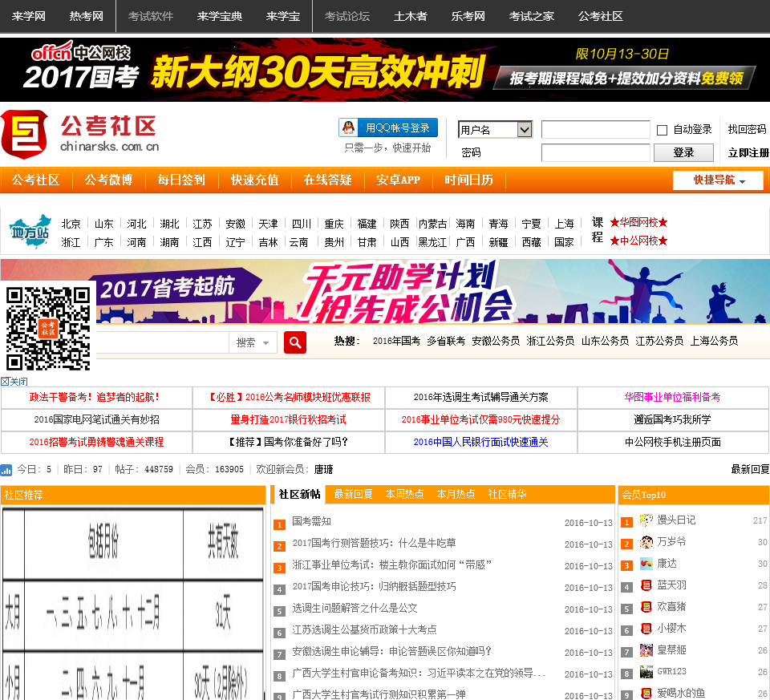The image size is (770, 700).
Task: Click the 2017国考 offcn banner
Action: [385, 70]
